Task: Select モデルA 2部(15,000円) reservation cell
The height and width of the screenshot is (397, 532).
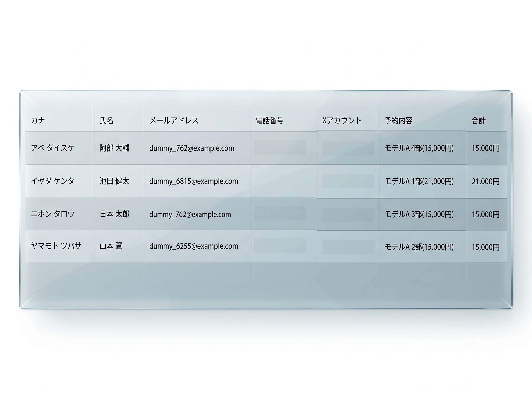Action: pyautogui.click(x=423, y=246)
